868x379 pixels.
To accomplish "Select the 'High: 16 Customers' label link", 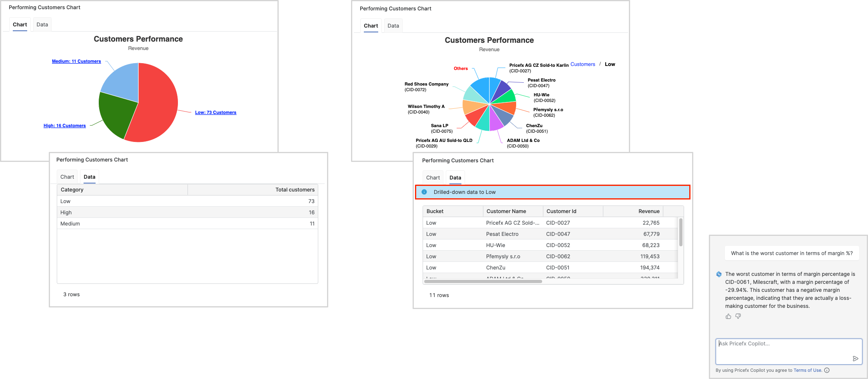I will point(64,126).
